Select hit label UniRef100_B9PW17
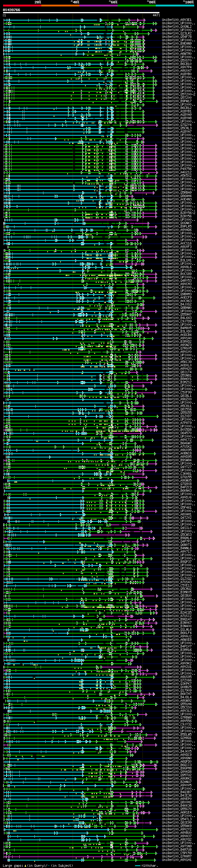The image size is (197, 868). point(177,101)
